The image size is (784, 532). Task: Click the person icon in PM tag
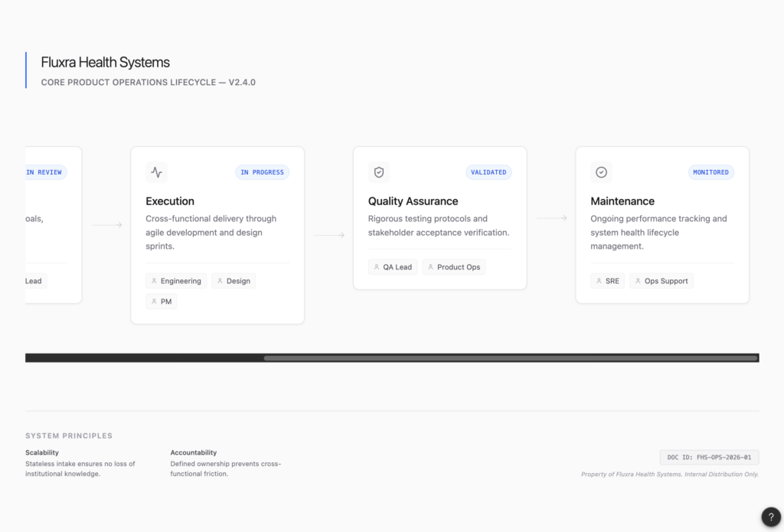click(x=154, y=302)
